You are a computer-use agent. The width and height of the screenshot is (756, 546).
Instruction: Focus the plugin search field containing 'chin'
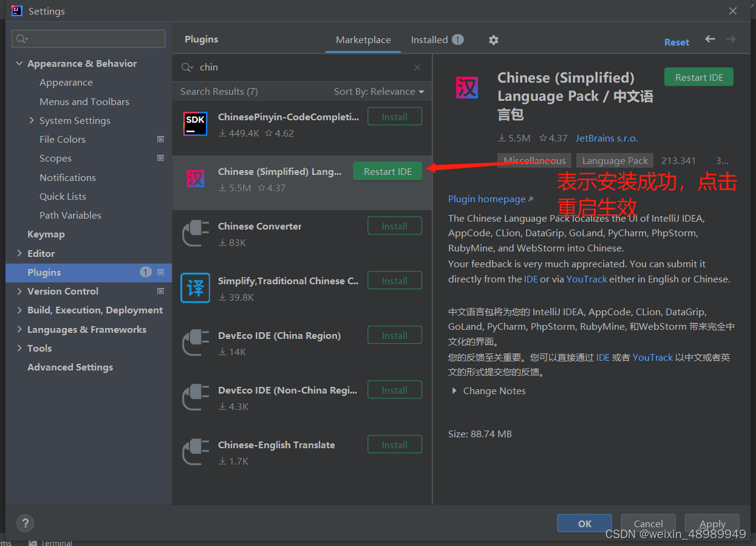(304, 67)
